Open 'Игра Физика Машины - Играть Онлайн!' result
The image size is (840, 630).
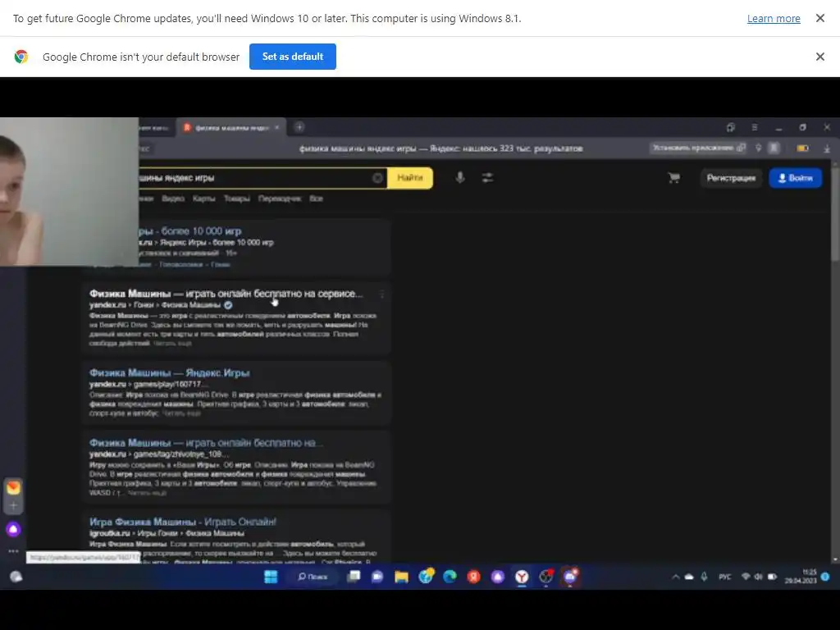(x=183, y=522)
